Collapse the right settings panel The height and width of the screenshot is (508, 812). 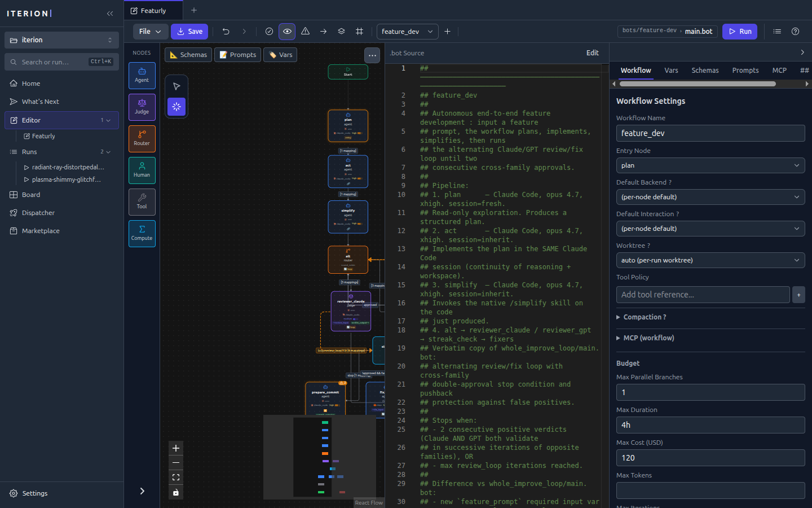point(802,52)
